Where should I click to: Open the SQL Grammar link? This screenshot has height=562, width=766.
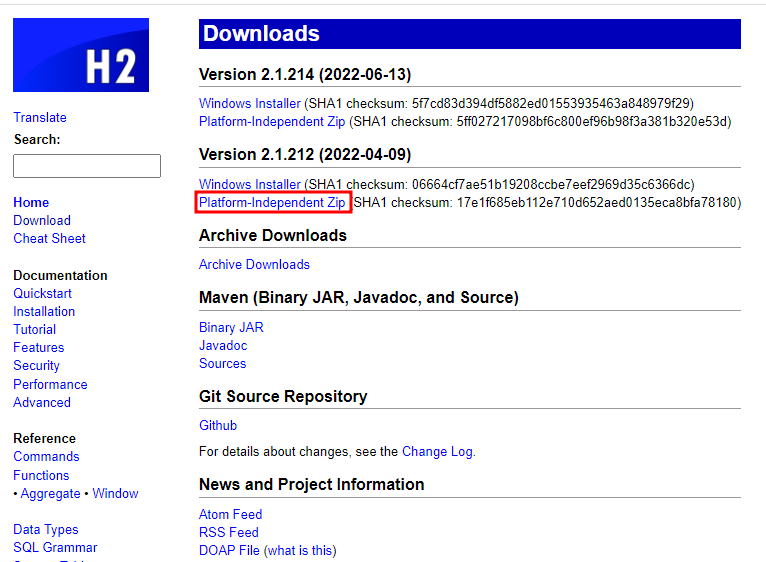point(55,547)
